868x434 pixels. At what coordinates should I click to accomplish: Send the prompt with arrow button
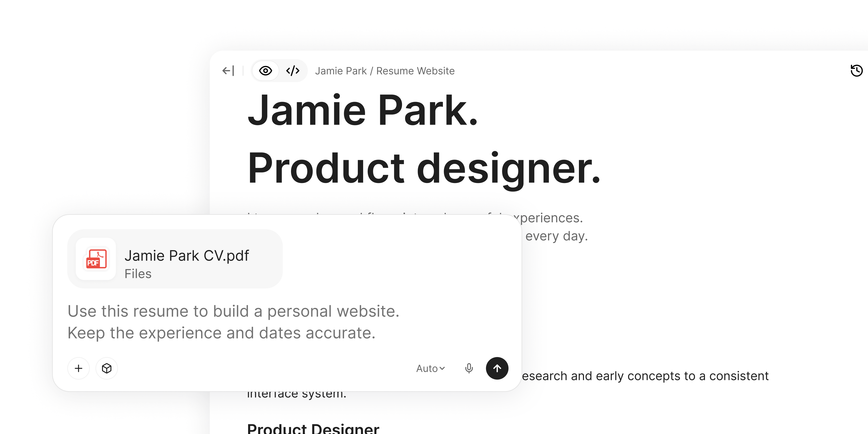pos(497,368)
